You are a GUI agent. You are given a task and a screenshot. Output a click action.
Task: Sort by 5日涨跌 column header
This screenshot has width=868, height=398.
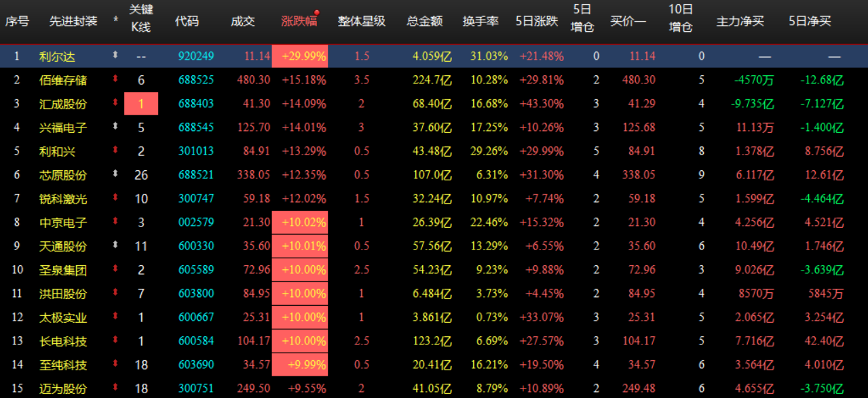point(536,21)
